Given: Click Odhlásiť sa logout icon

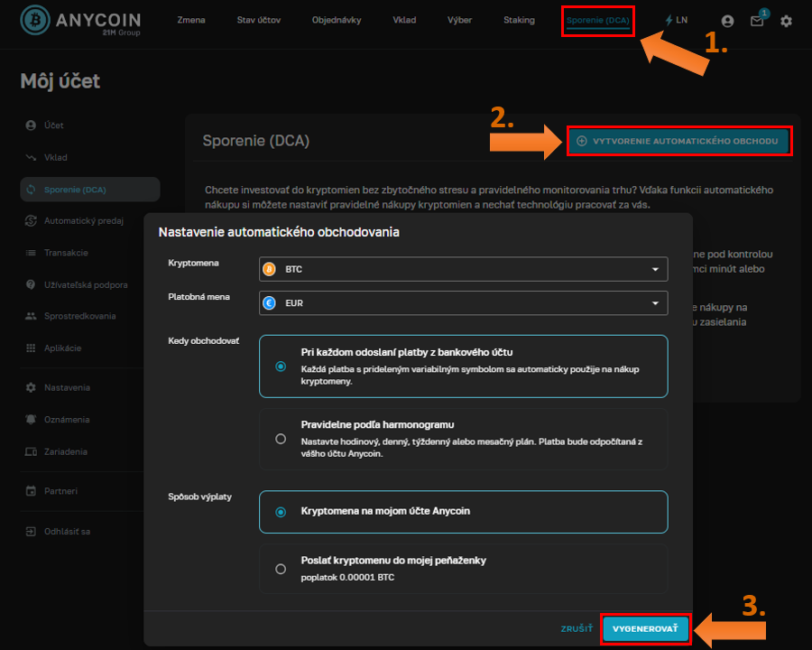Looking at the screenshot, I should coord(31,531).
